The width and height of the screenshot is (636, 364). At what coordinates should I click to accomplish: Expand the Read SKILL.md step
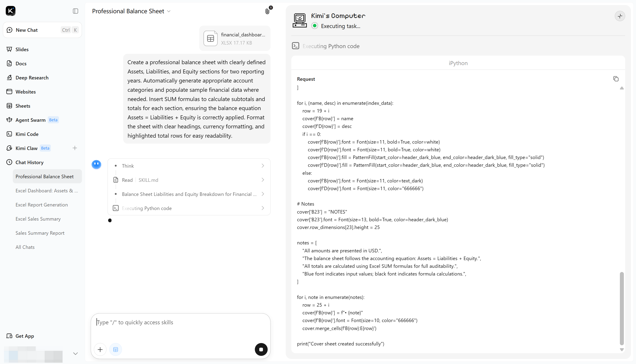coord(189,180)
